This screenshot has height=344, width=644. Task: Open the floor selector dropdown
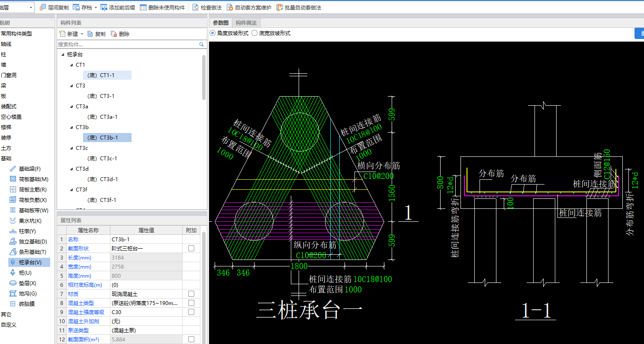tap(31, 7)
